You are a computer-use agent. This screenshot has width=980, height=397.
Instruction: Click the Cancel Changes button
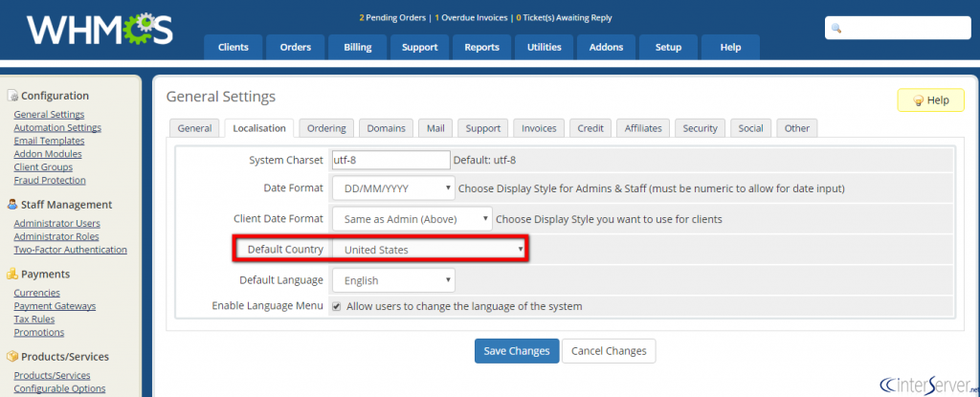609,351
